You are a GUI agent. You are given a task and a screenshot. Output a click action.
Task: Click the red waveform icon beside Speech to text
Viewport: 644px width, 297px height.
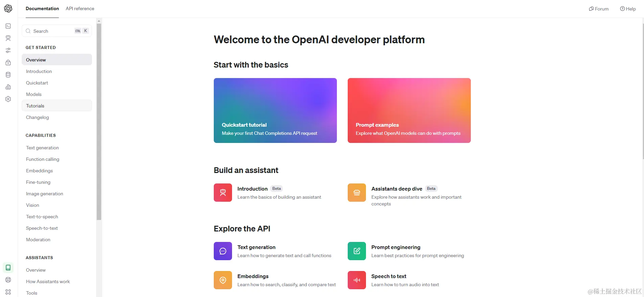[x=357, y=280]
